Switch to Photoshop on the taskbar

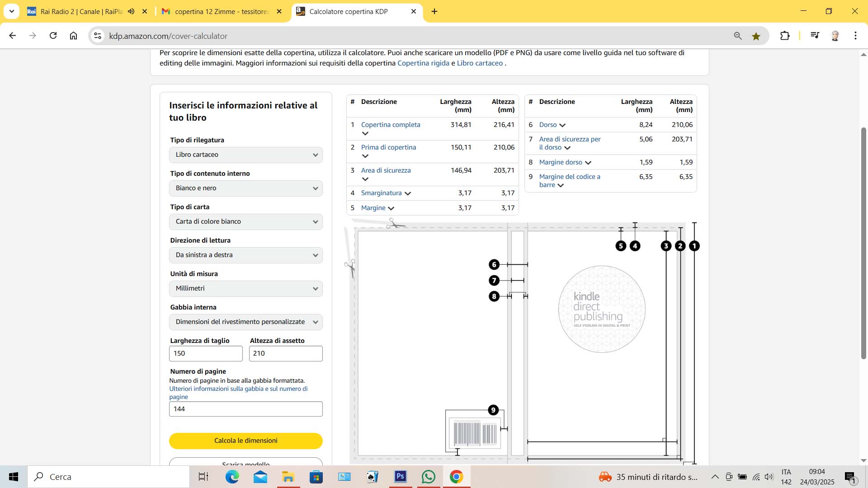pyautogui.click(x=400, y=477)
